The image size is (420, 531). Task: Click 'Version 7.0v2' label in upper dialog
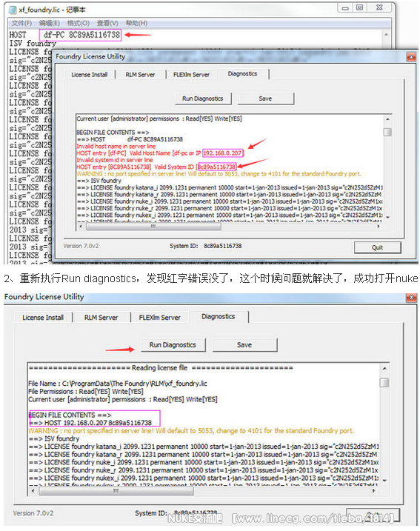(x=81, y=246)
